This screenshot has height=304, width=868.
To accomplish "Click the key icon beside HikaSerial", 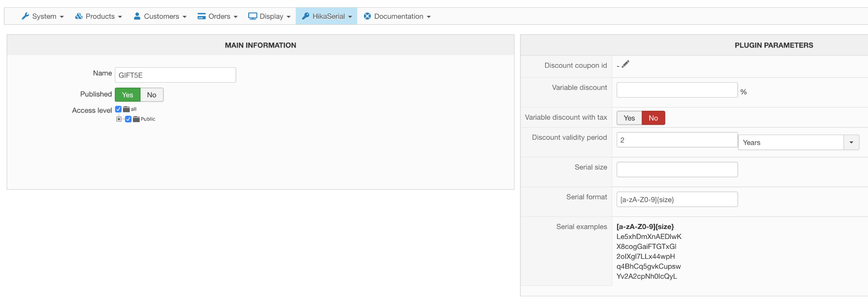I will click(306, 16).
